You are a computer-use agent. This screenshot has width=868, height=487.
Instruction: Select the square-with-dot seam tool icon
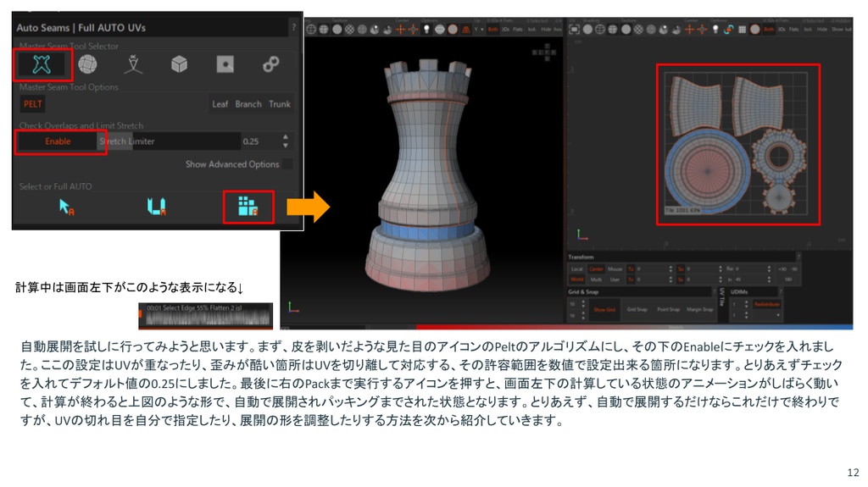225,64
